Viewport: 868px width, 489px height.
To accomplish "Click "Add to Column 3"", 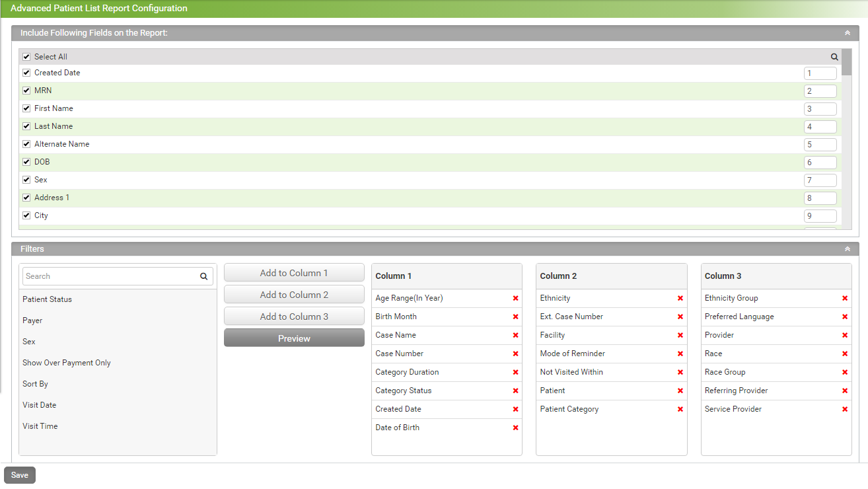I will [294, 315].
